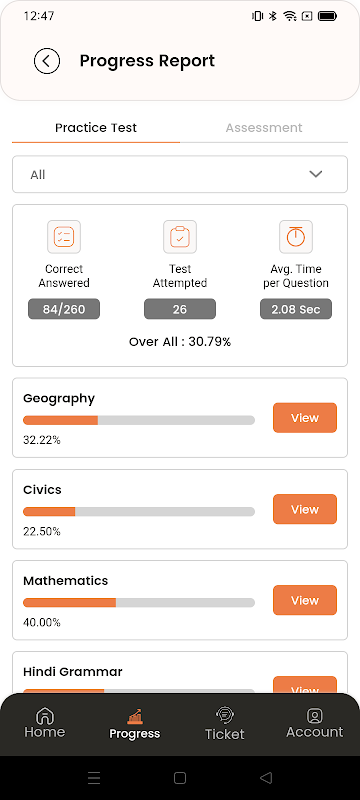View Civics progress details

click(305, 509)
